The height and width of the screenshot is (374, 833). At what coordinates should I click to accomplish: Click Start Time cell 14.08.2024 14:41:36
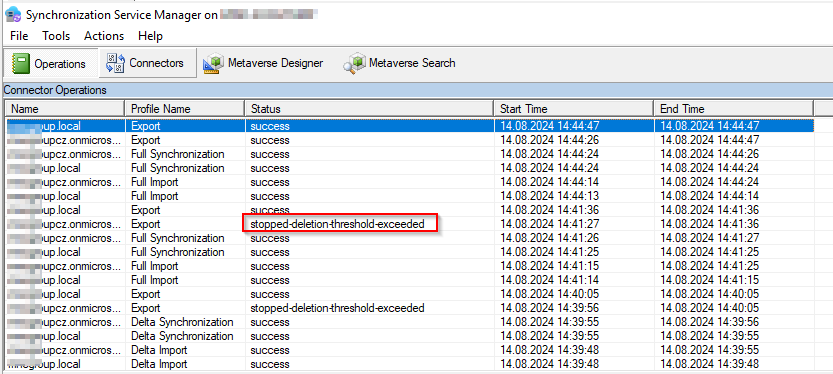click(550, 210)
